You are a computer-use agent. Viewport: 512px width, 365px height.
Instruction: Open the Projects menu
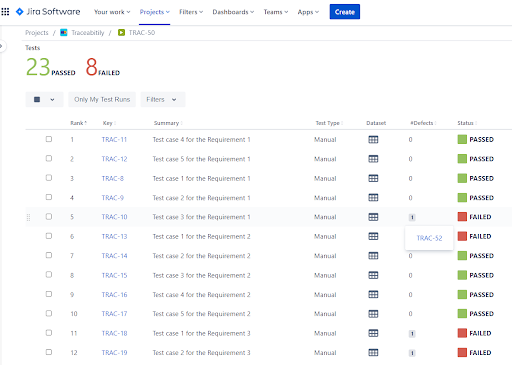(x=155, y=12)
